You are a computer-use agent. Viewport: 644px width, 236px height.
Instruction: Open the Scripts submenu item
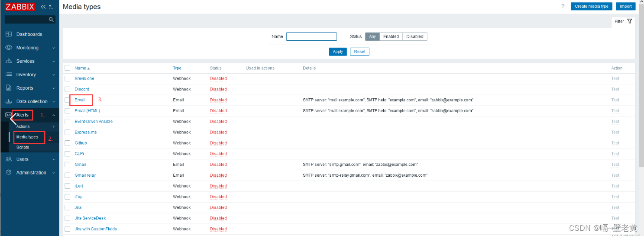coord(23,147)
